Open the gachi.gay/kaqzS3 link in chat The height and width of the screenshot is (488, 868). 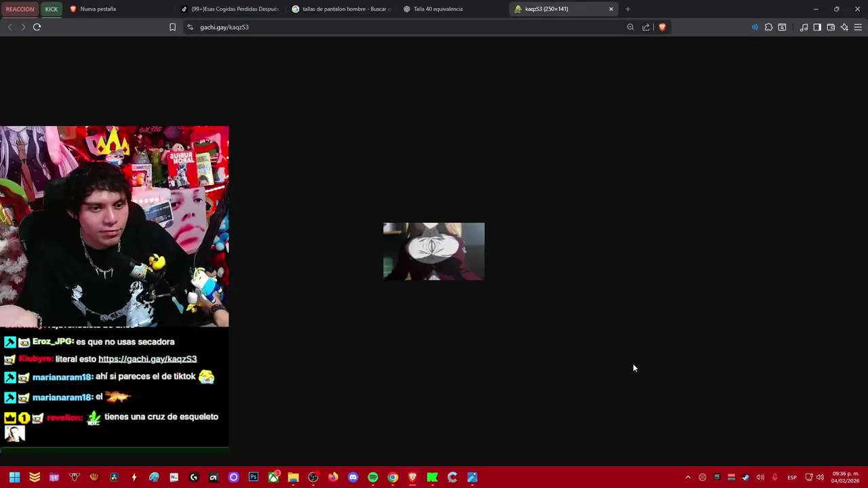[x=147, y=359]
